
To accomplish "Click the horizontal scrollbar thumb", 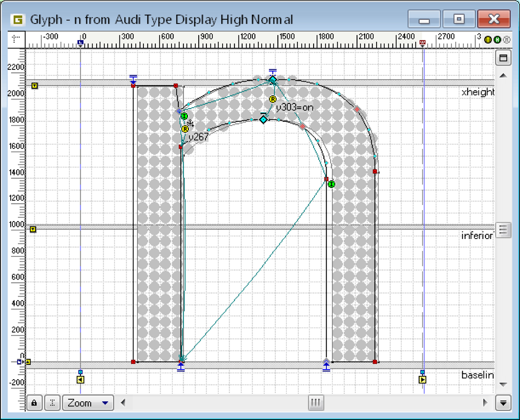I will click(315, 403).
